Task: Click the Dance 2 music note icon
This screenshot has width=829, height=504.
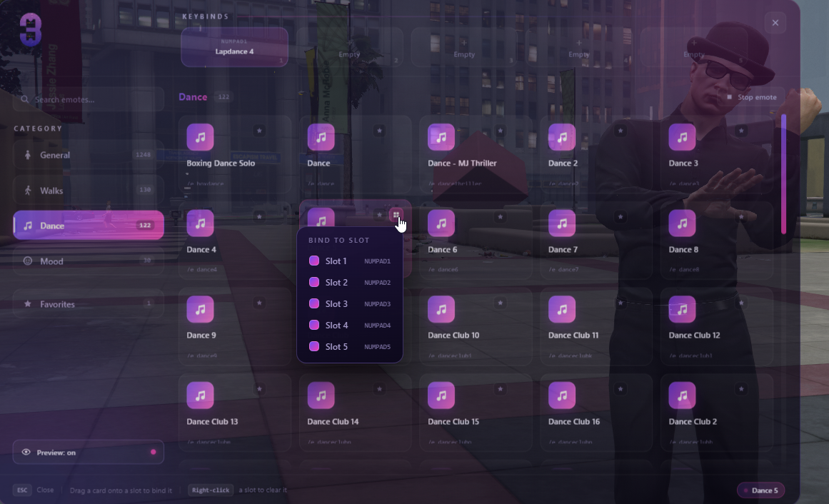Action: coord(561,137)
